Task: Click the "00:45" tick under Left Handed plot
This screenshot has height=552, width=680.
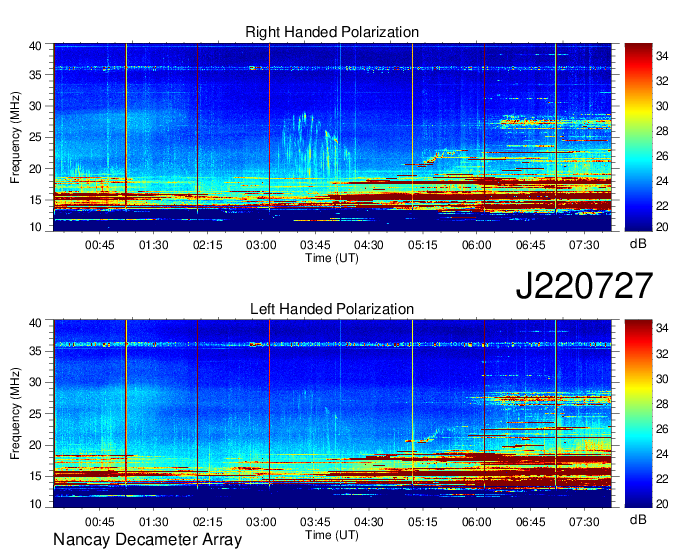Action: tap(100, 522)
